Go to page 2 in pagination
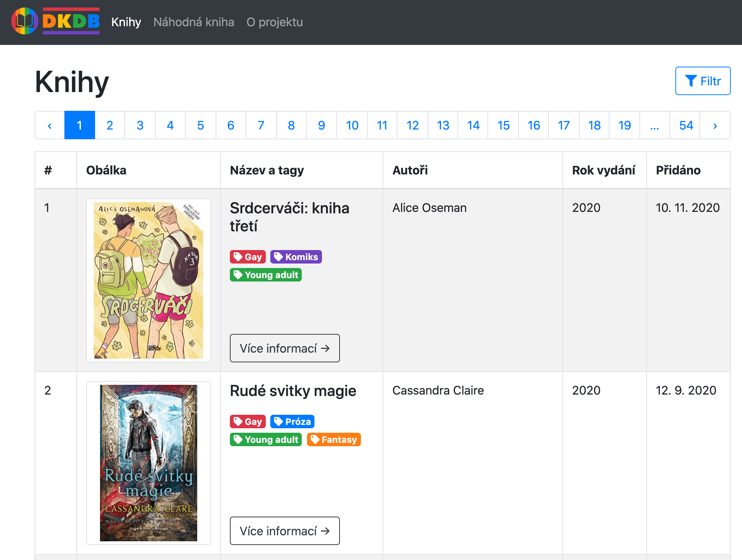The width and height of the screenshot is (742, 560). point(110,125)
